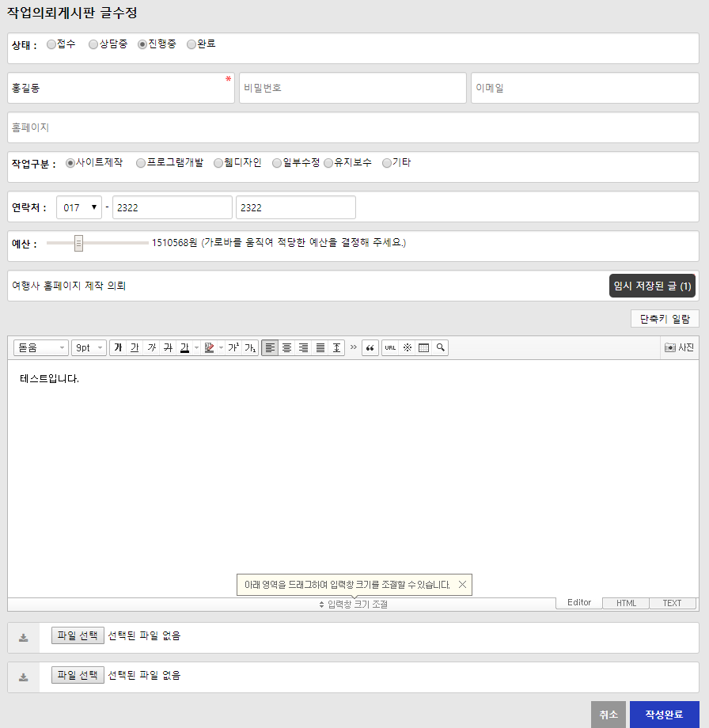709x728 pixels.
Task: Select status 완료 radio button
Action: tap(191, 44)
